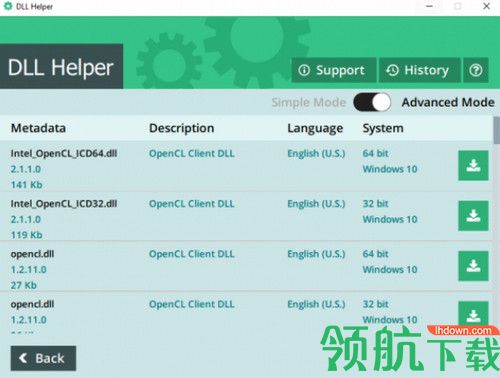The height and width of the screenshot is (378, 500).
Task: Select the Intel_OpenCL_ICD32.dll file name
Action: pyautogui.click(x=64, y=204)
